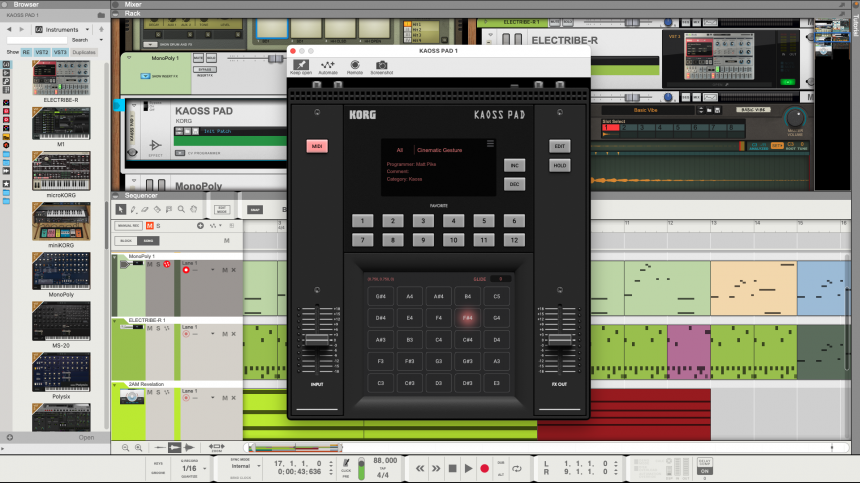The image size is (860, 483).
Task: Toggle Mute on MonoPoly 1 track
Action: [150, 264]
